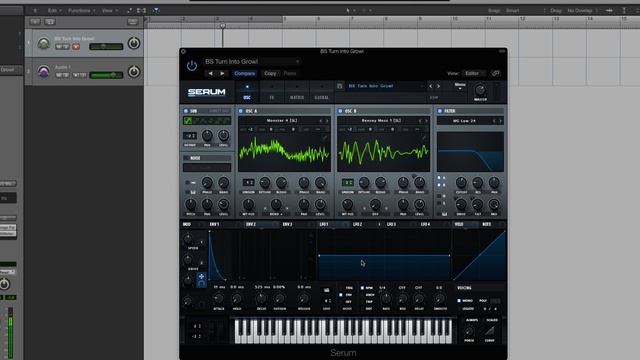Click OSC B wavetable edit pencil icon

click(424, 138)
